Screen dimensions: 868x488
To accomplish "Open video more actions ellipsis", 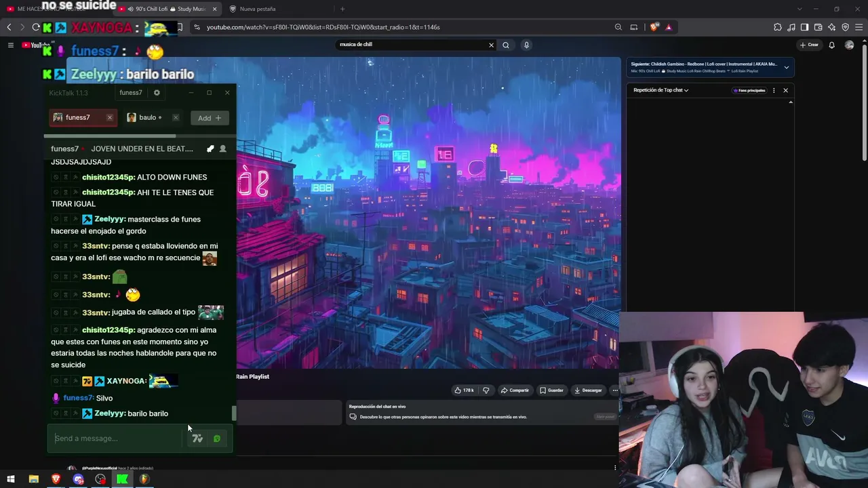I will [x=615, y=390].
